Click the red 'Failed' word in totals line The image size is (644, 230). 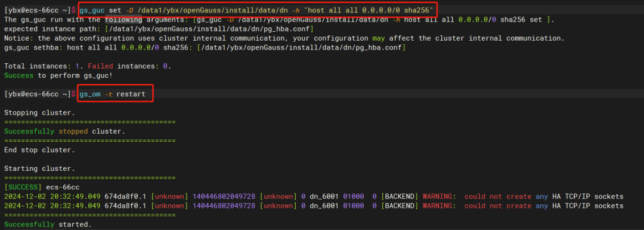pyautogui.click(x=100, y=66)
